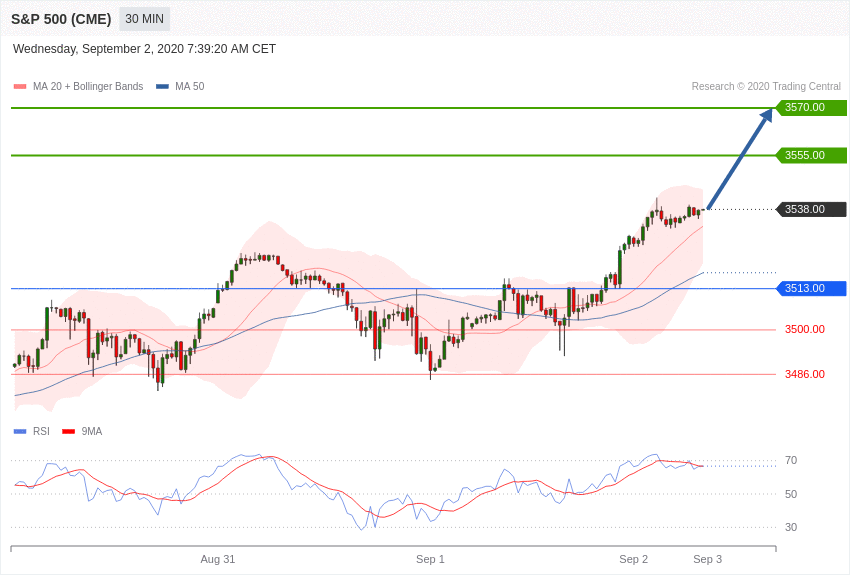Click the Aug 31 date axis label

[217, 559]
